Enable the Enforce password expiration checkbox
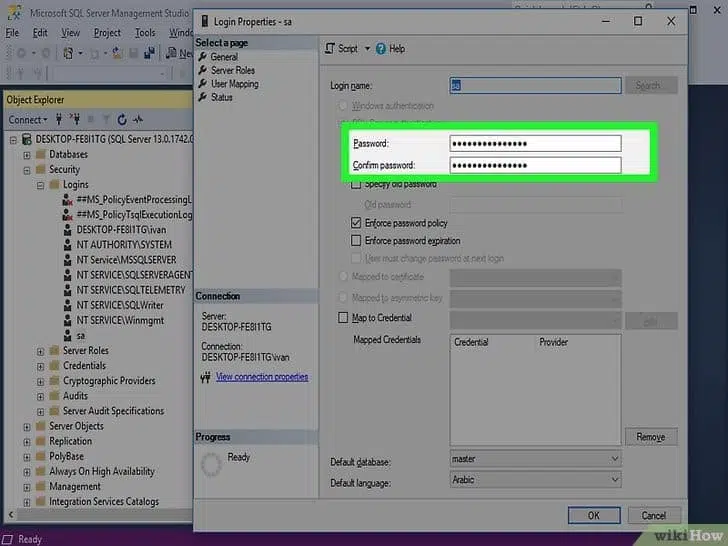 pyautogui.click(x=356, y=241)
